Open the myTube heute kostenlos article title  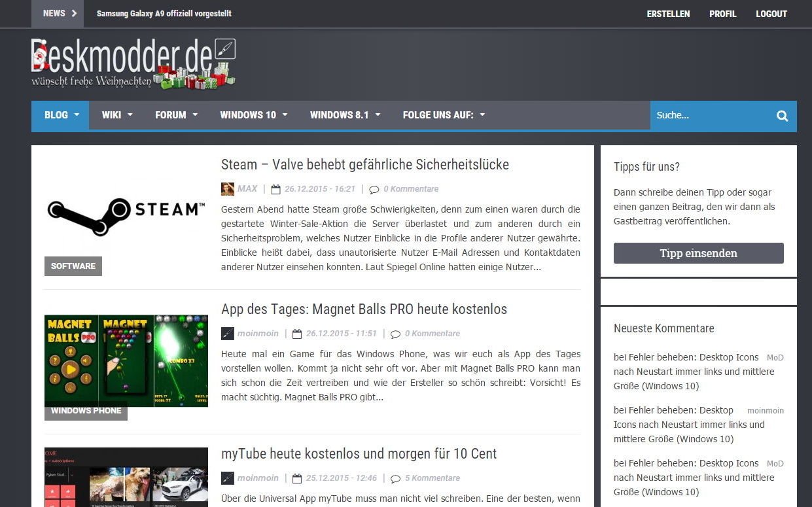pos(359,454)
